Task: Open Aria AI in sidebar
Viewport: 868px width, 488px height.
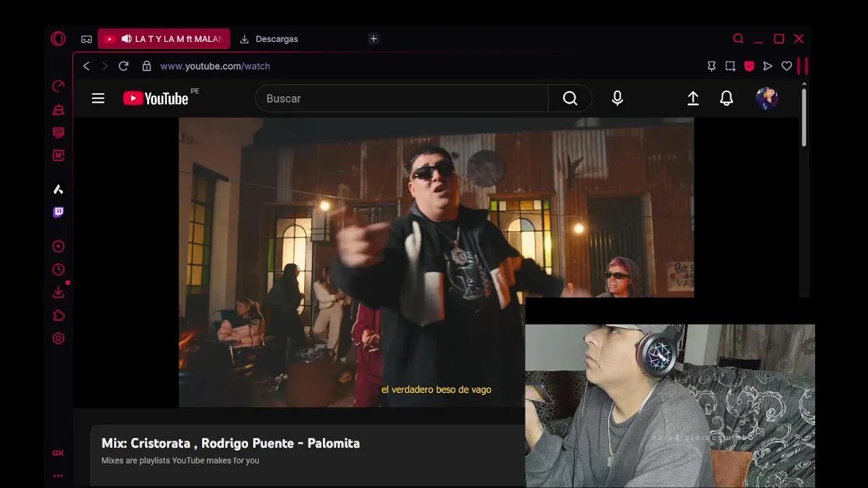Action: [x=58, y=189]
